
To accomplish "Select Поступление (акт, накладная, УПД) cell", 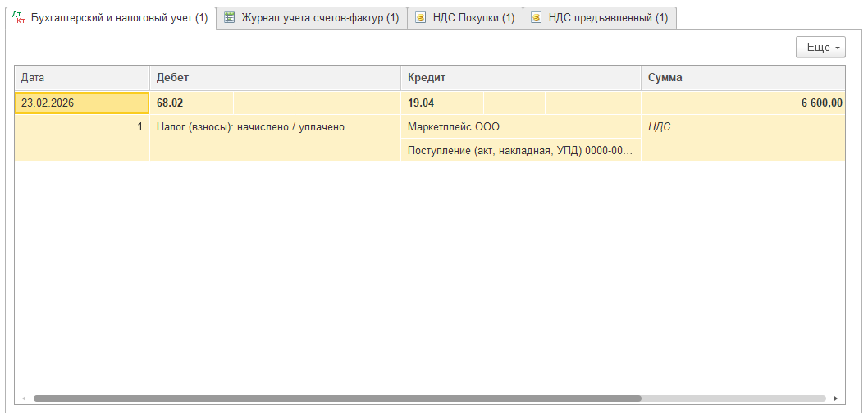I will [x=521, y=150].
